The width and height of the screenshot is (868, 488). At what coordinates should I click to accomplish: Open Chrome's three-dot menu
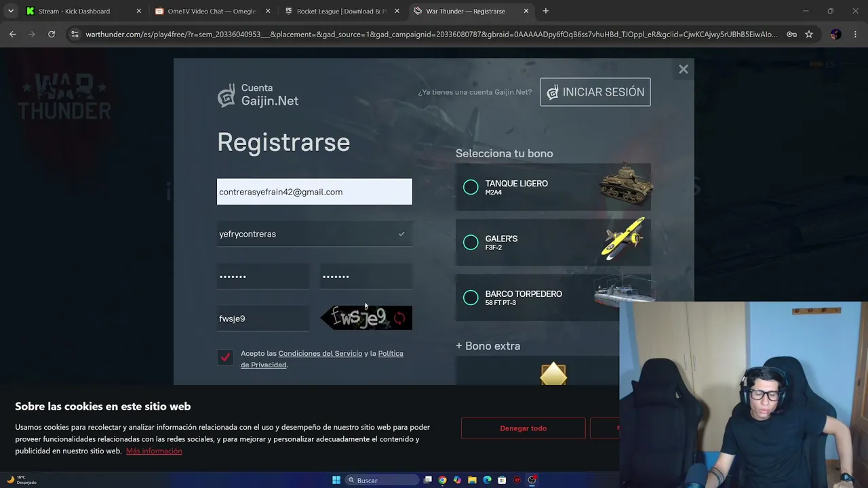[855, 34]
